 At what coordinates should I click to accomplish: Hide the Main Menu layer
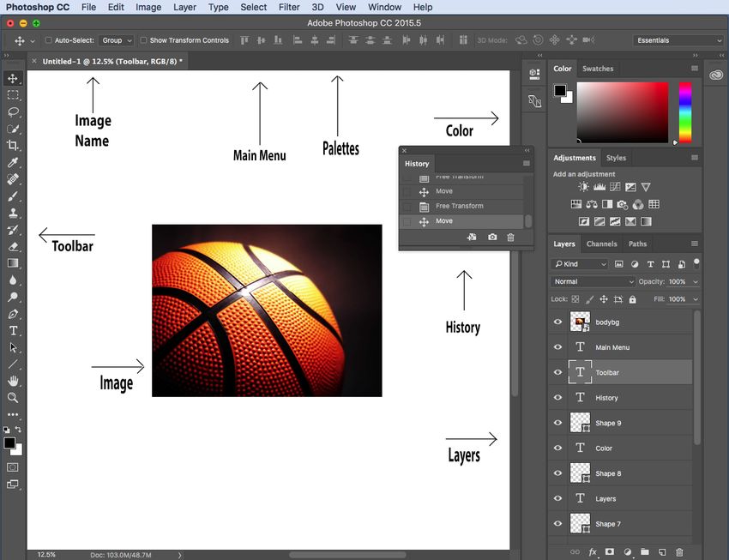coord(558,346)
